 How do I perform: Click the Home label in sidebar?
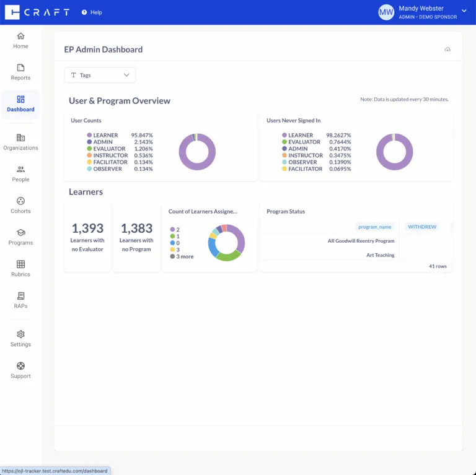(x=20, y=46)
